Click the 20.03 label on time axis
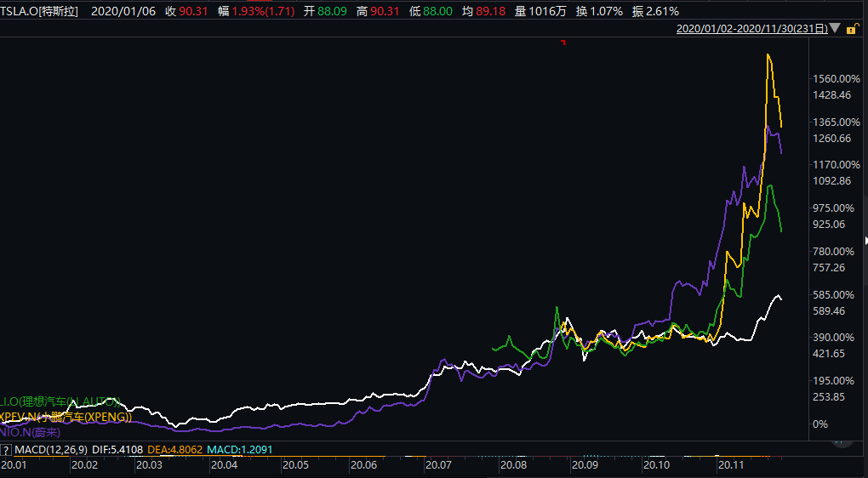 tap(149, 465)
